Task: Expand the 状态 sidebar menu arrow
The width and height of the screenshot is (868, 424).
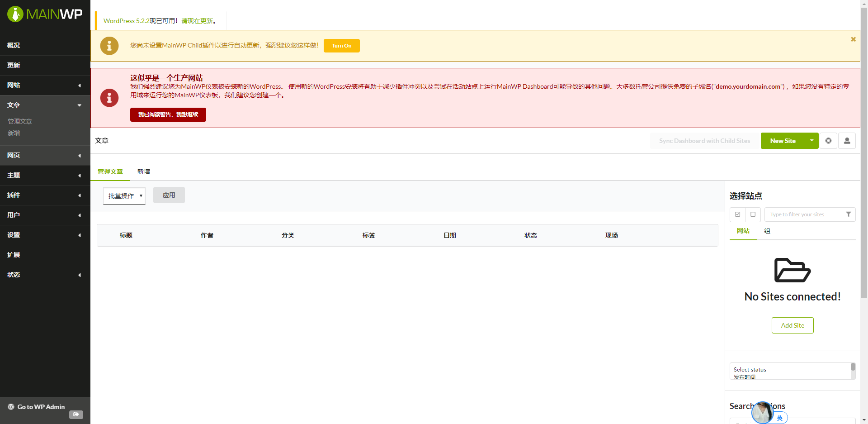Action: tap(80, 275)
